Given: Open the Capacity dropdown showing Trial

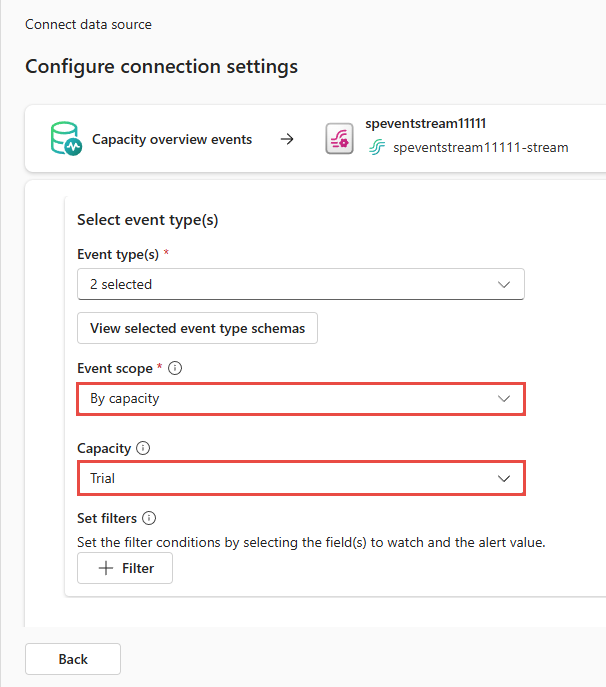Looking at the screenshot, I should [300, 478].
